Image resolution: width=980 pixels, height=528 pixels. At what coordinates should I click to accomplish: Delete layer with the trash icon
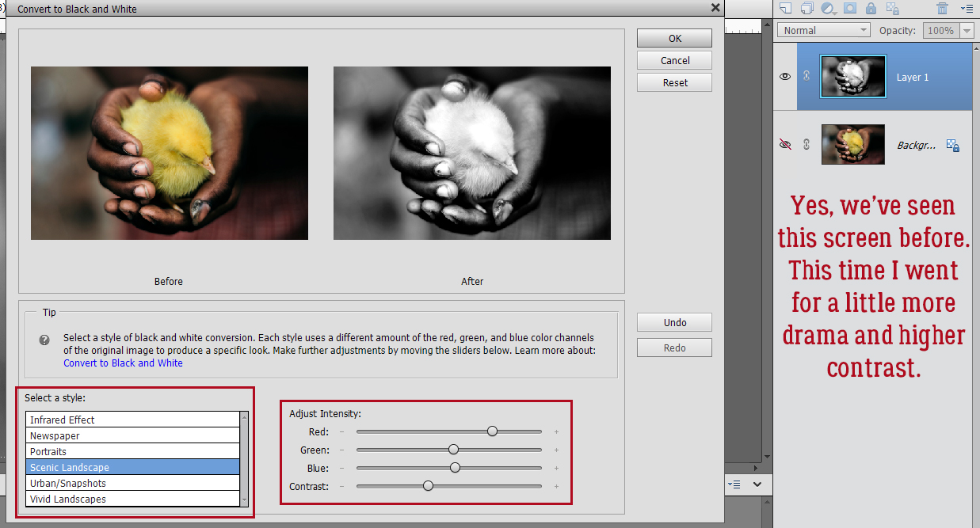click(x=942, y=9)
